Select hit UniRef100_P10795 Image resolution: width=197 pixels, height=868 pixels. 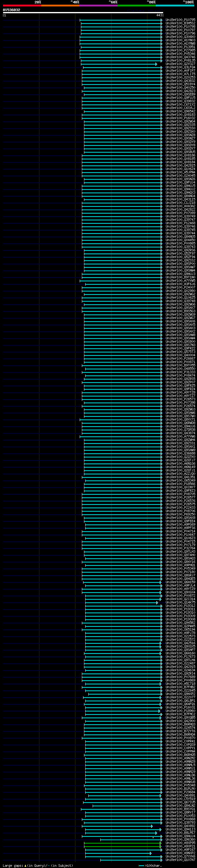[x=180, y=20]
